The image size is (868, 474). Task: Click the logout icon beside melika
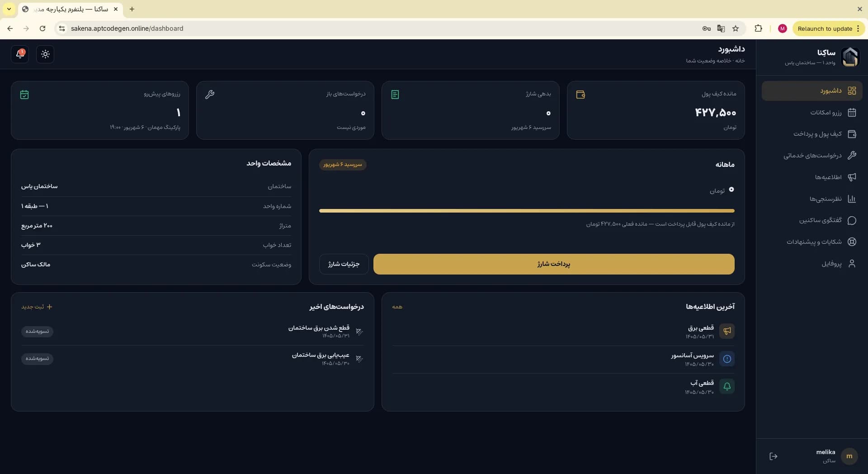click(774, 456)
